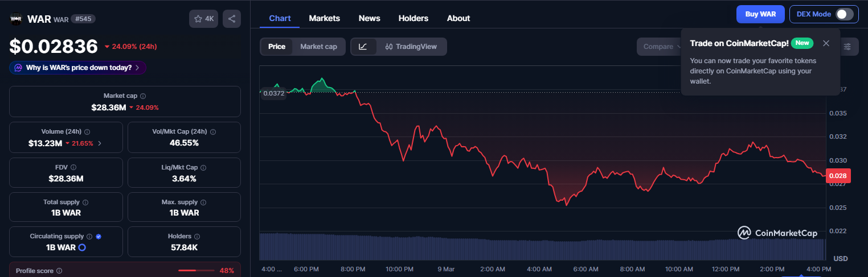The image size is (868, 277).
Task: Open chart settings sliders icon
Action: [848, 47]
